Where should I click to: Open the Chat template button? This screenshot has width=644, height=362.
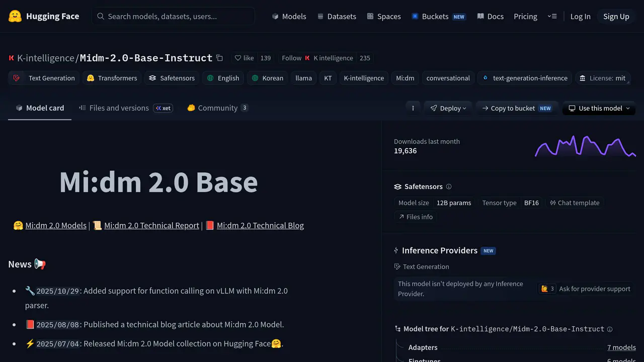pos(575,203)
